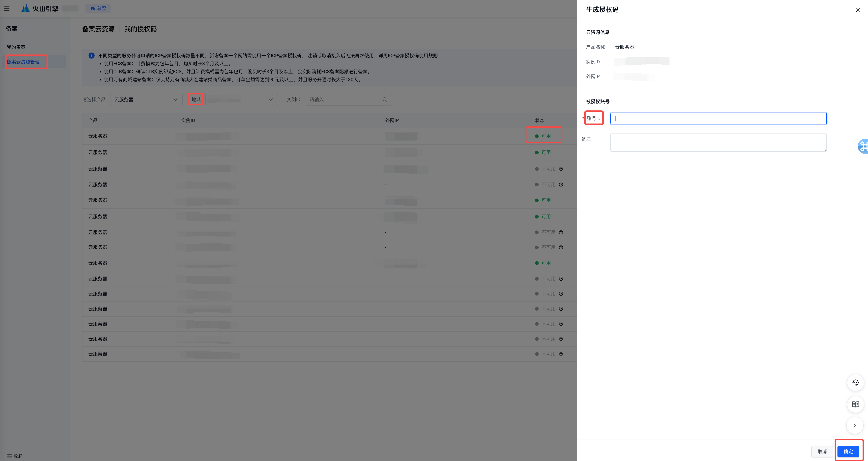Collapse sidebar with 收起 button
This screenshot has width=868, height=461.
15,456
